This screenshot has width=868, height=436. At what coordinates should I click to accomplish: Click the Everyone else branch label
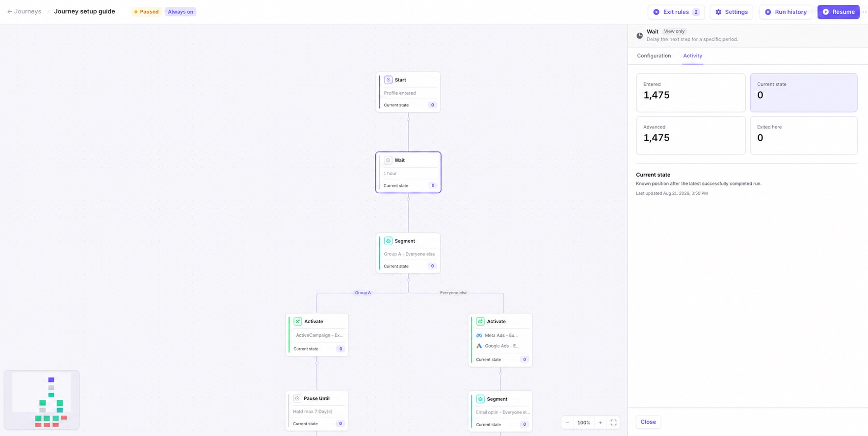coord(453,293)
